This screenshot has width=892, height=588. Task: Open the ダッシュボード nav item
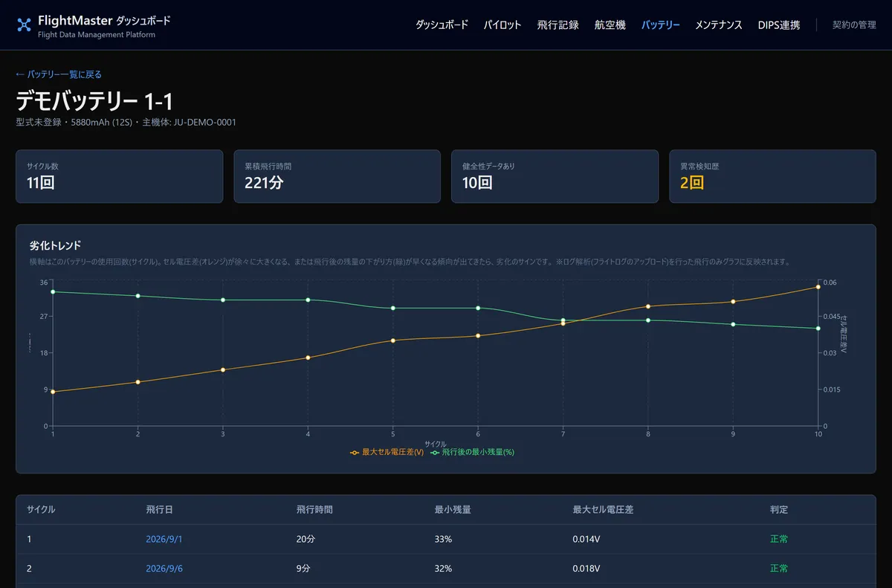point(442,25)
